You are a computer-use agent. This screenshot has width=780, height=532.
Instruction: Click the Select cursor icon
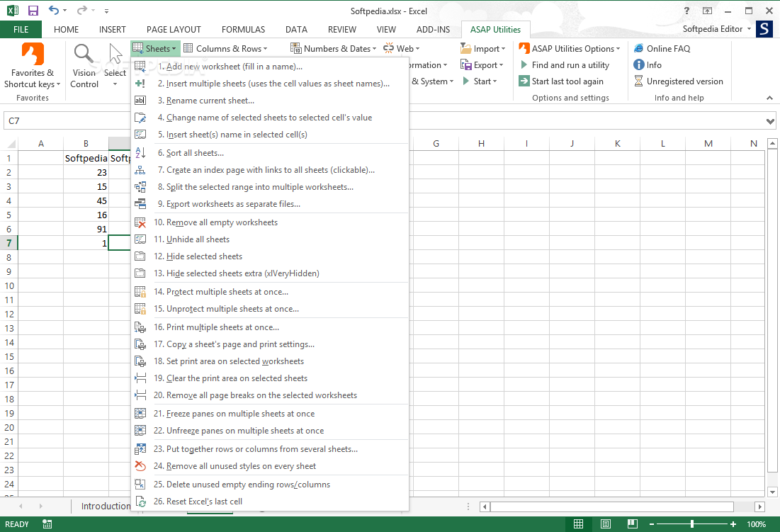point(115,54)
